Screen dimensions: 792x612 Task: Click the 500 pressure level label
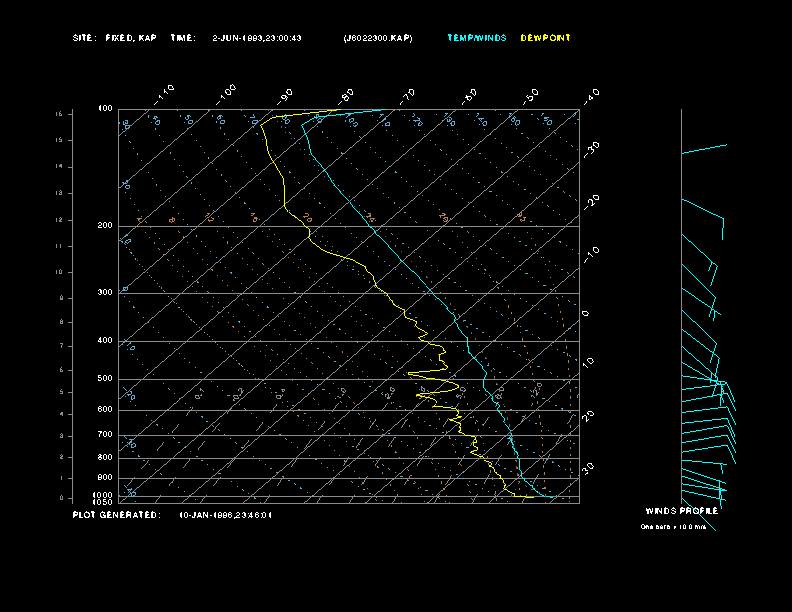point(105,379)
